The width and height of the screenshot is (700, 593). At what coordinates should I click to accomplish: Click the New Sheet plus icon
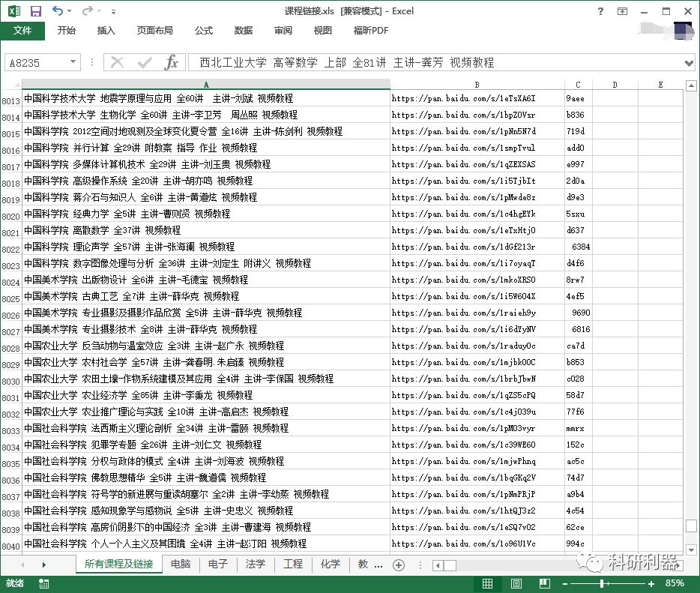399,565
